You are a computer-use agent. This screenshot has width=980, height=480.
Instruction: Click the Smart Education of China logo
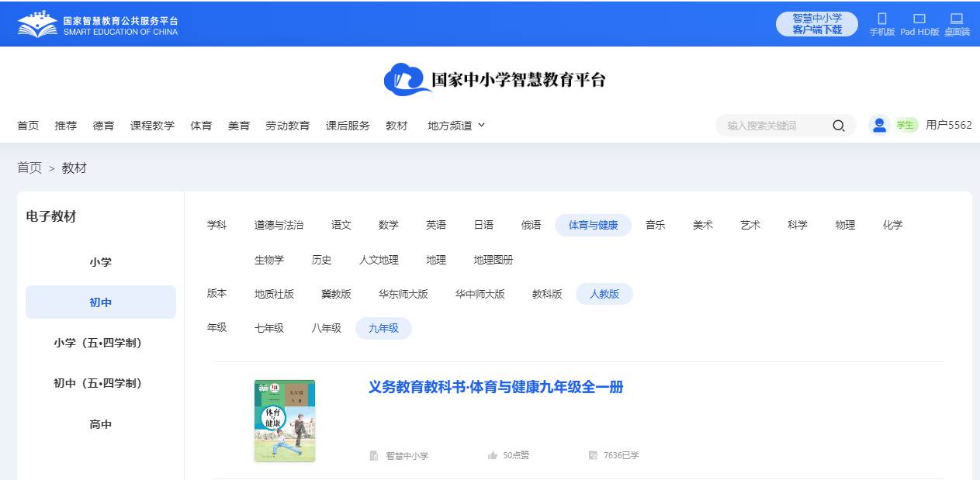point(98,24)
